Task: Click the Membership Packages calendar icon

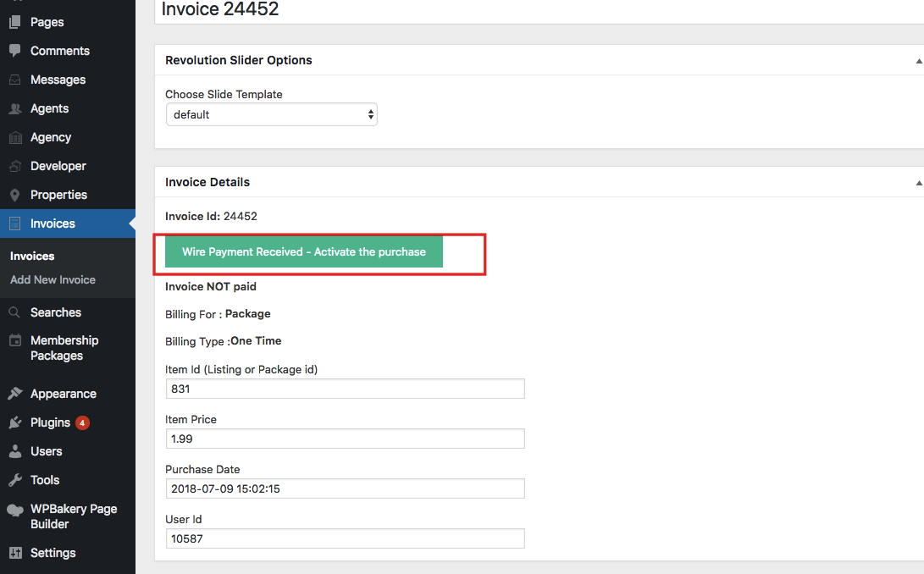Action: (x=15, y=340)
